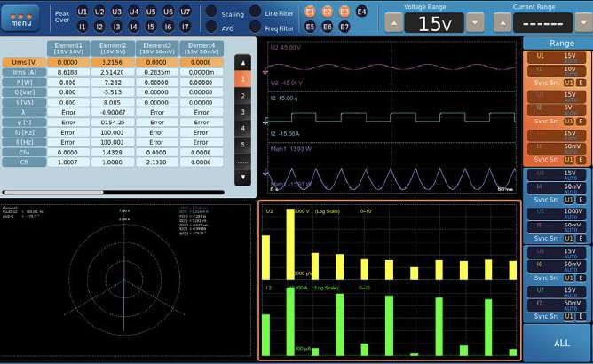
Task: Select the Element1 column header
Action: pos(68,49)
